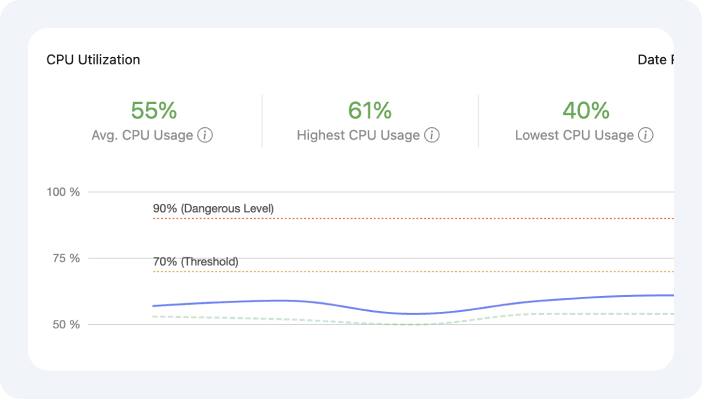Click the 50 % y-axis label
The image size is (702, 399).
pyautogui.click(x=66, y=325)
